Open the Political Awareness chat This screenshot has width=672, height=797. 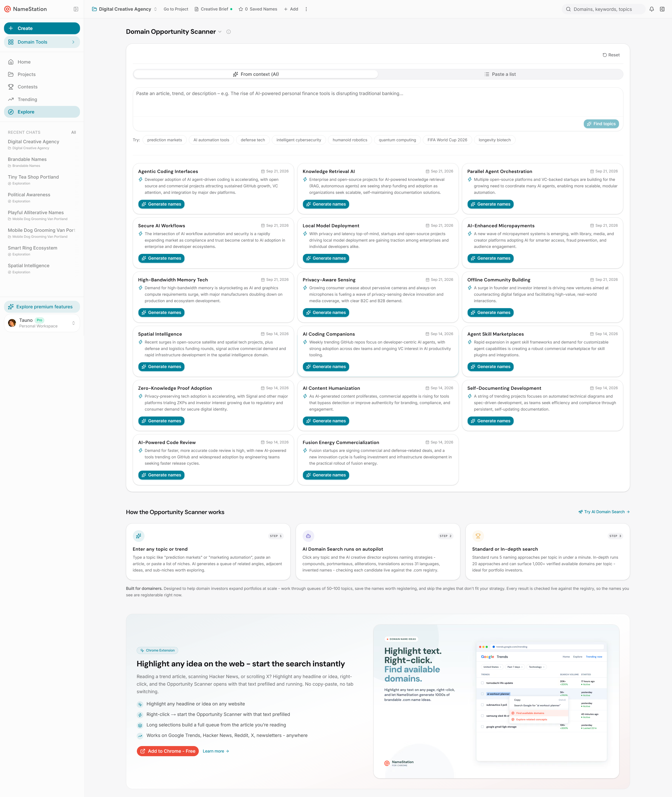[42, 197]
